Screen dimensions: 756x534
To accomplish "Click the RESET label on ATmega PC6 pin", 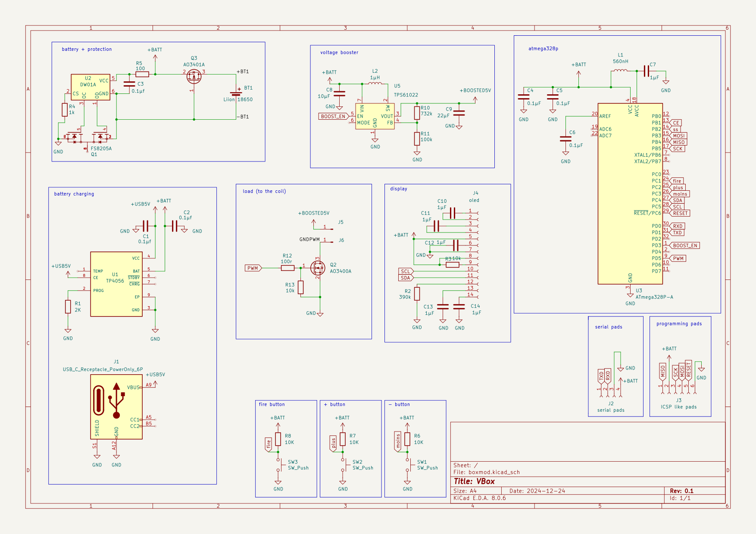I will coord(680,213).
